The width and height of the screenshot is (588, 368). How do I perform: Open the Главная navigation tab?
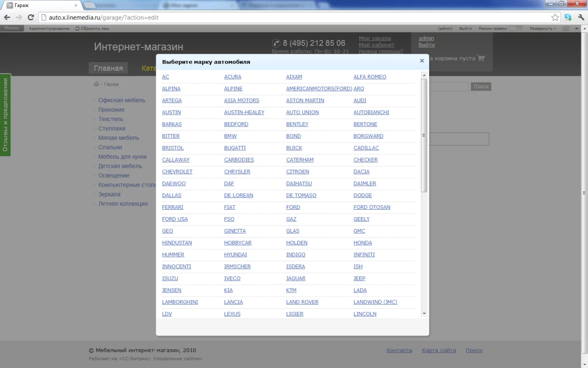[x=108, y=68]
